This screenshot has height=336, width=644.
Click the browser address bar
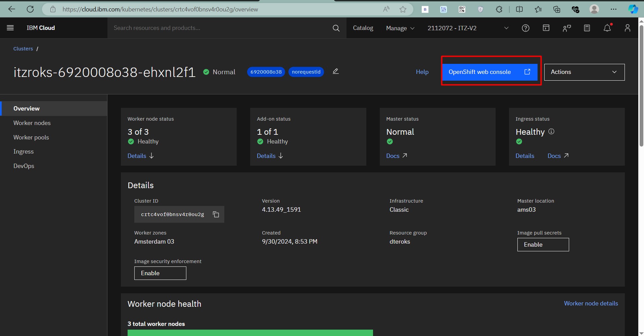tap(215, 9)
